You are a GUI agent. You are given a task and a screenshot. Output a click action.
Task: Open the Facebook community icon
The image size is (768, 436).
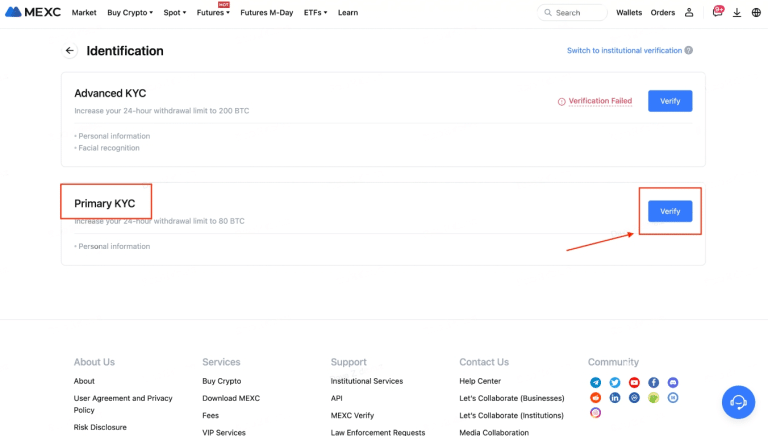point(653,382)
